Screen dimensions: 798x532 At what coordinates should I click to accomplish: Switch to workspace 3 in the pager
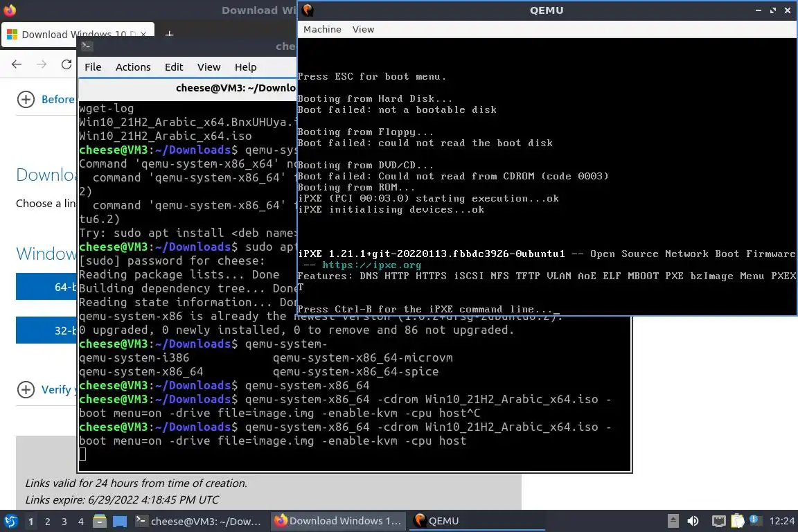(x=64, y=522)
